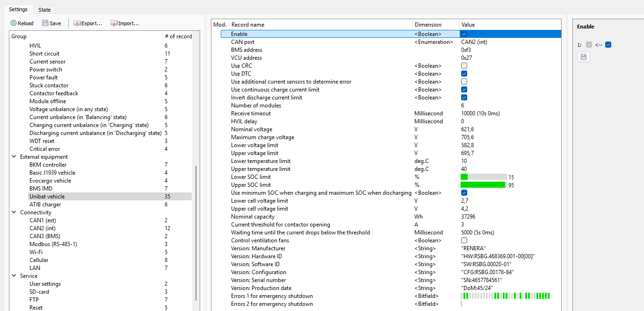Click the Manufacturer value "RENERA"
The width and height of the screenshot is (644, 311).
pos(473,248)
